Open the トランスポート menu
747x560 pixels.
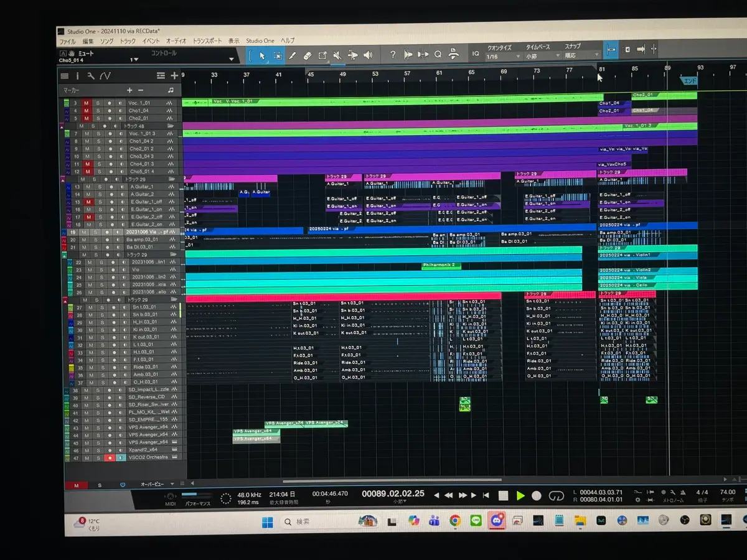(207, 41)
